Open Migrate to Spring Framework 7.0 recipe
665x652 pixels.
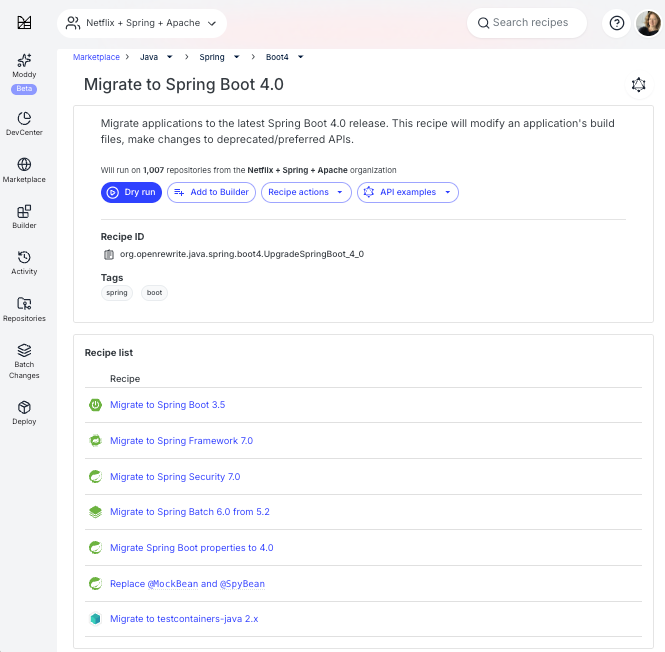click(182, 441)
